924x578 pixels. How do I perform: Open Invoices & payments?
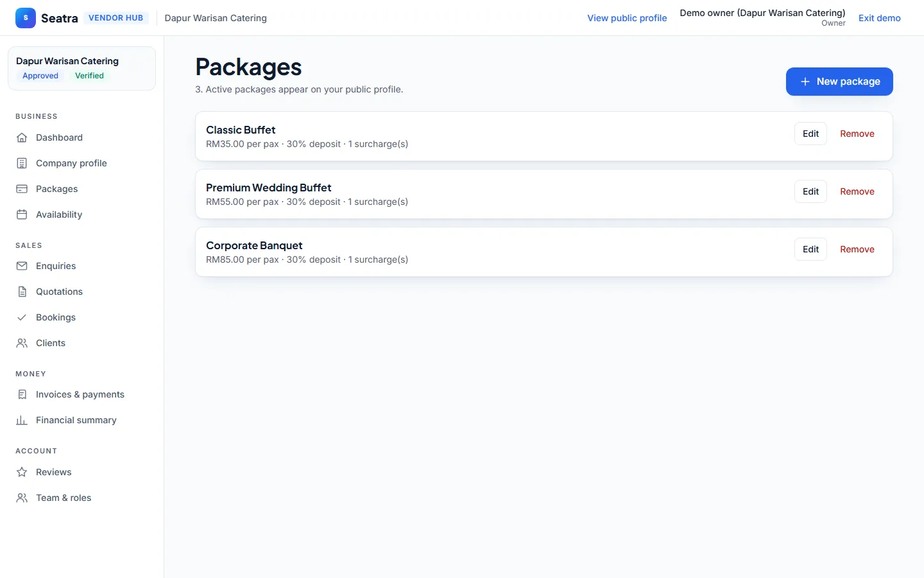pyautogui.click(x=81, y=394)
